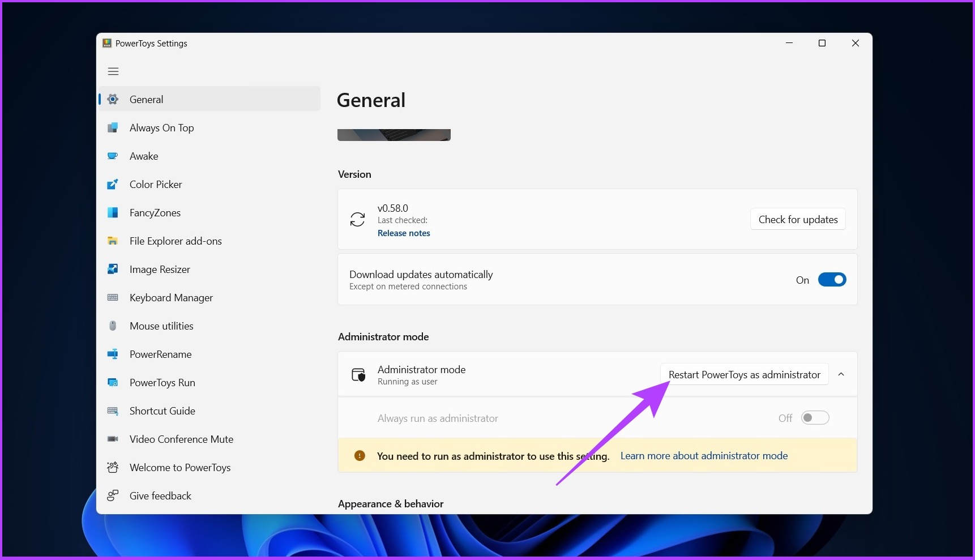
Task: Click 'Except on metered connections' text
Action: tap(408, 287)
